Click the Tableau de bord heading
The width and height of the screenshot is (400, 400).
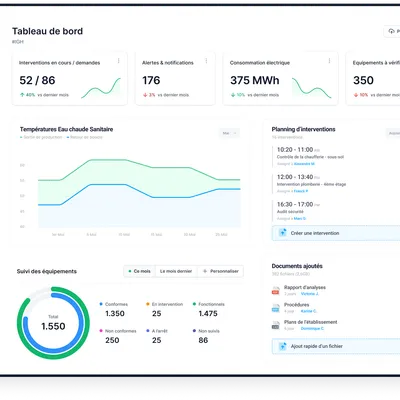coord(47,31)
